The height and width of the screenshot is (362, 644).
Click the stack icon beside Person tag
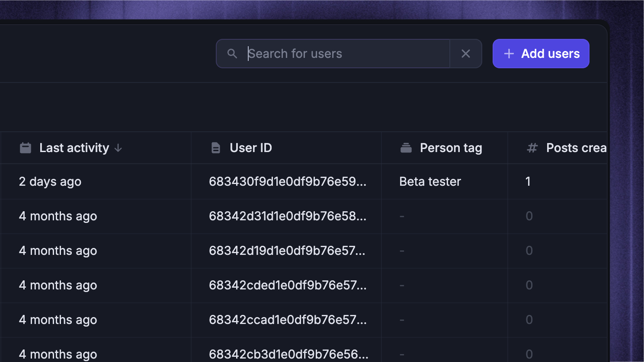tap(406, 148)
